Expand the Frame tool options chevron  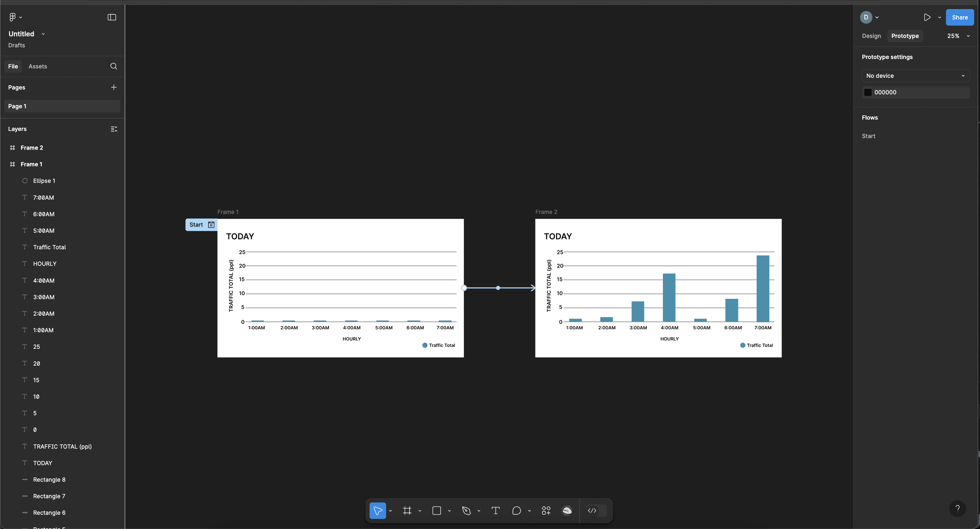click(x=420, y=511)
